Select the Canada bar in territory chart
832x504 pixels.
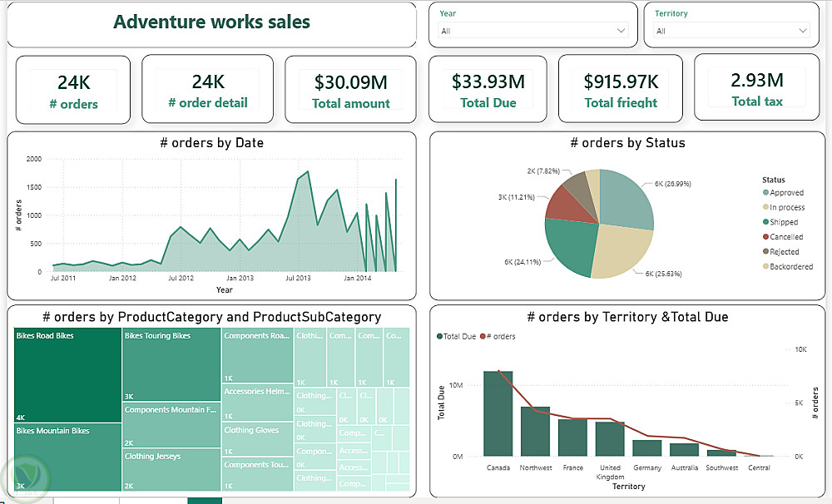(x=498, y=413)
